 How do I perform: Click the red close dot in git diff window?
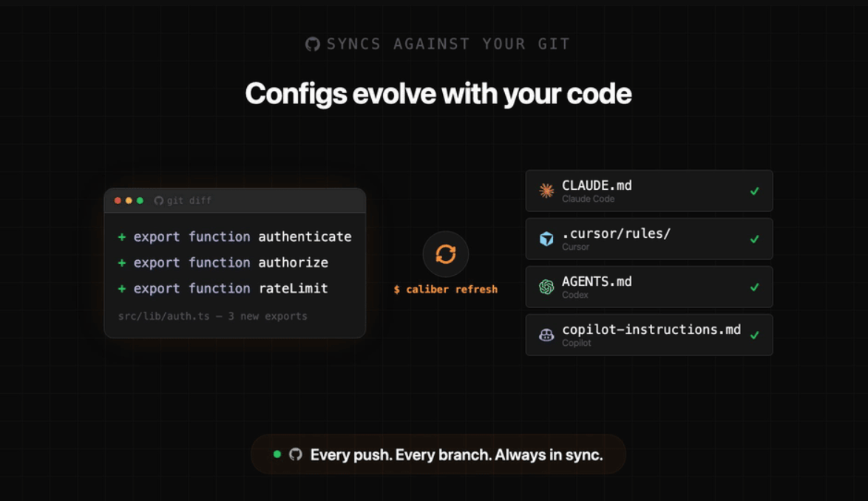(118, 201)
